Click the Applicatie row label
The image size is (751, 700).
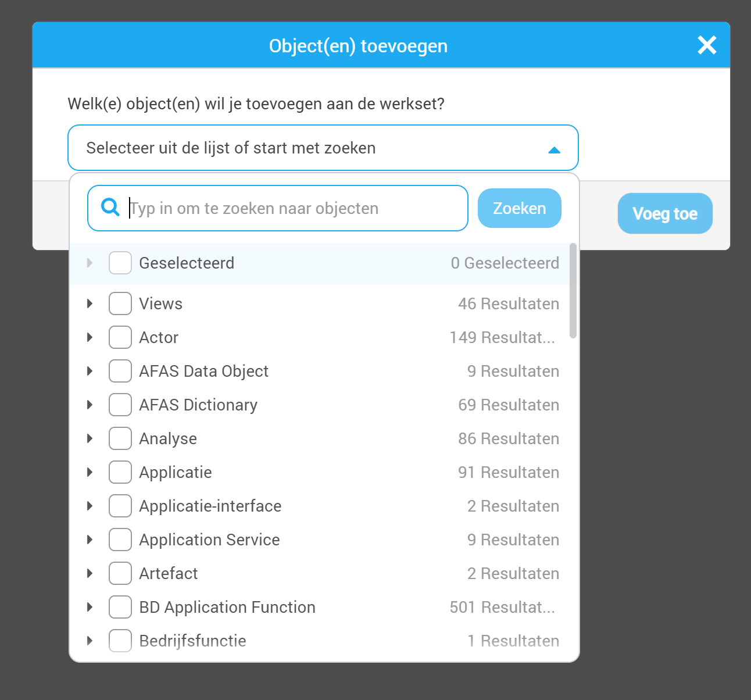pos(176,472)
